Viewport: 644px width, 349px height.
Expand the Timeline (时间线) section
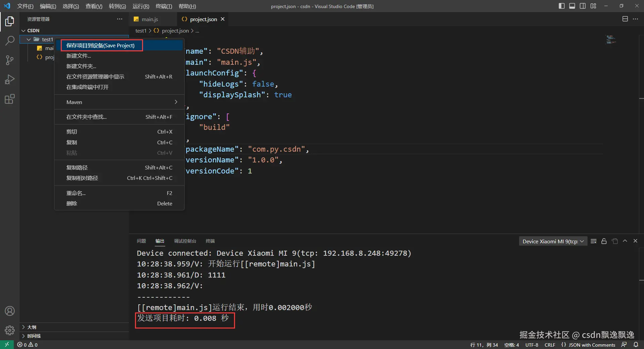74,336
